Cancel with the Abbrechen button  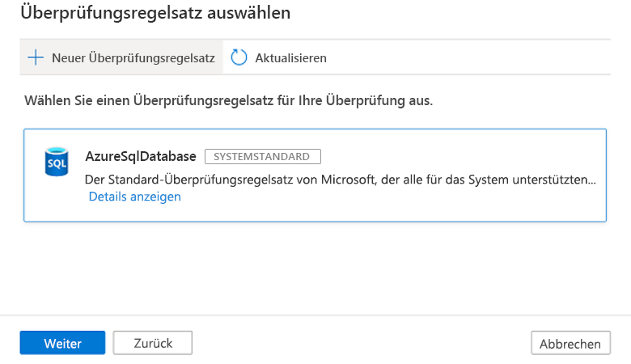click(570, 343)
